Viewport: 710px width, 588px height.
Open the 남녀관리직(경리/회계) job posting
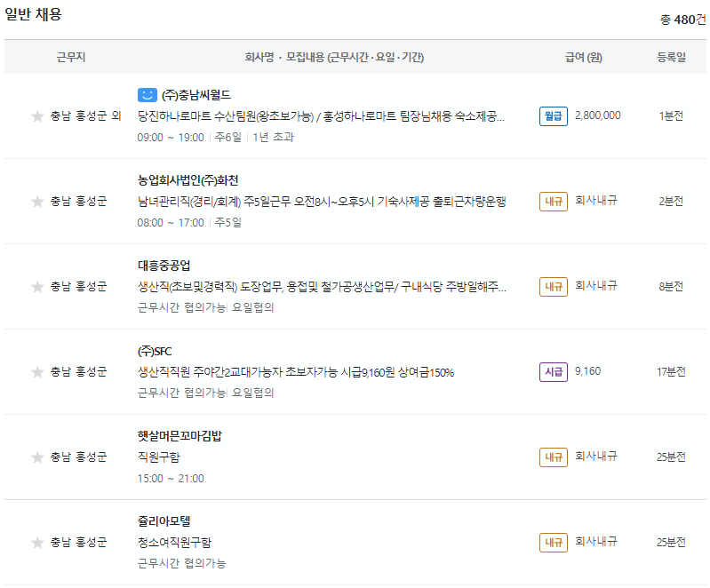pyautogui.click(x=322, y=202)
